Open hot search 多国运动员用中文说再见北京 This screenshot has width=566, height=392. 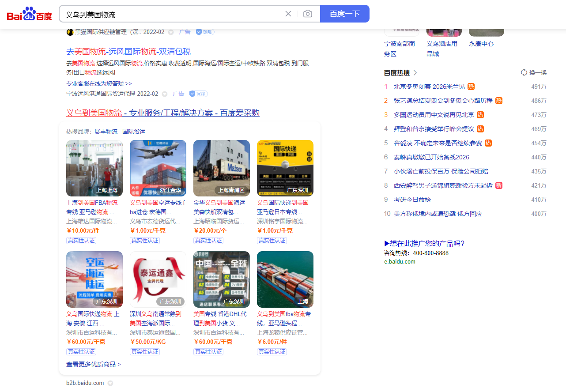[x=434, y=115]
